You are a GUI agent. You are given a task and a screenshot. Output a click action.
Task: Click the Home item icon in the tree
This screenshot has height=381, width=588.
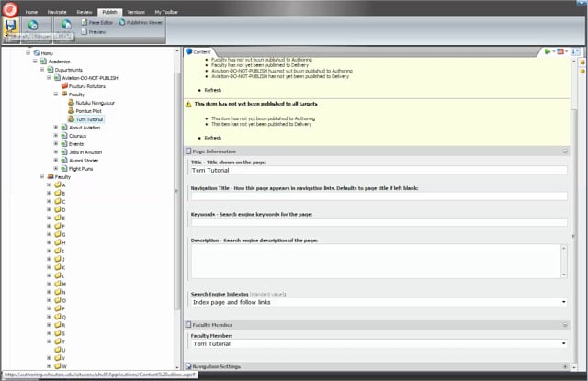coord(37,53)
